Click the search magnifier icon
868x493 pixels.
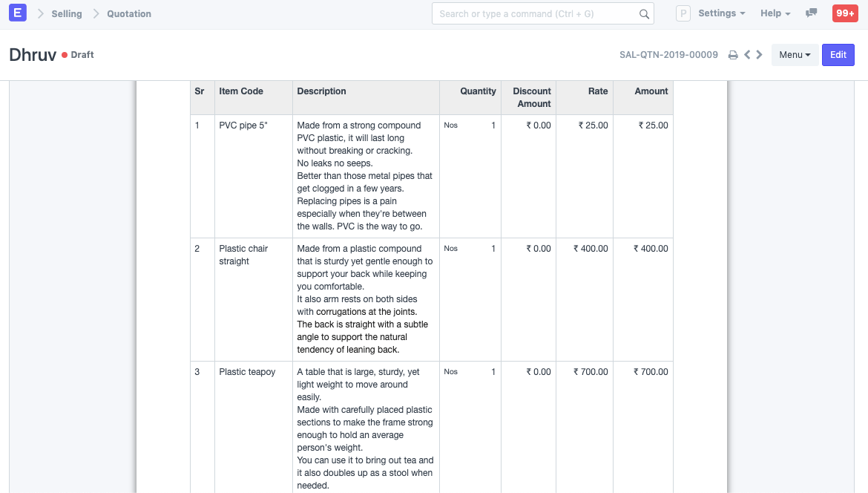(x=645, y=13)
